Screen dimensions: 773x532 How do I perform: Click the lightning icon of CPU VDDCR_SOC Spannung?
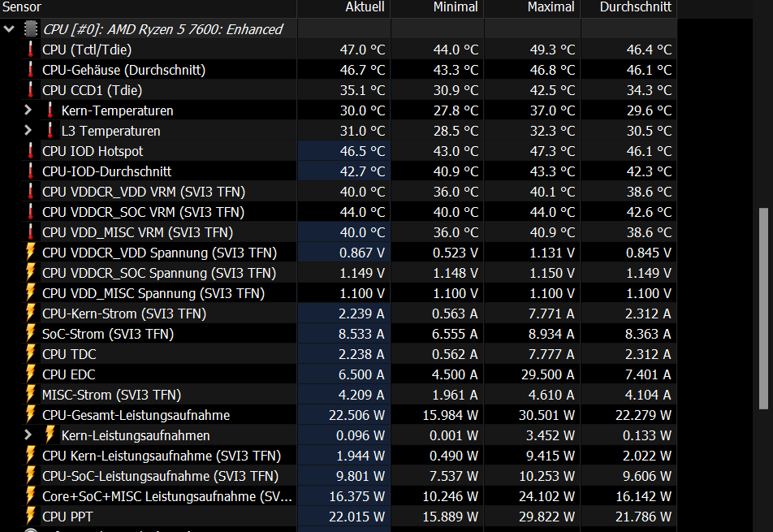[x=31, y=273]
